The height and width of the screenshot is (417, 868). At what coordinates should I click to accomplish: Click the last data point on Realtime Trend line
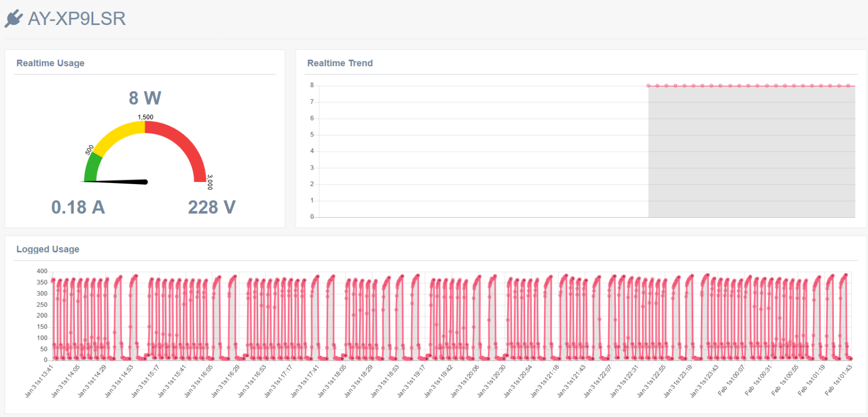pyautogui.click(x=848, y=86)
